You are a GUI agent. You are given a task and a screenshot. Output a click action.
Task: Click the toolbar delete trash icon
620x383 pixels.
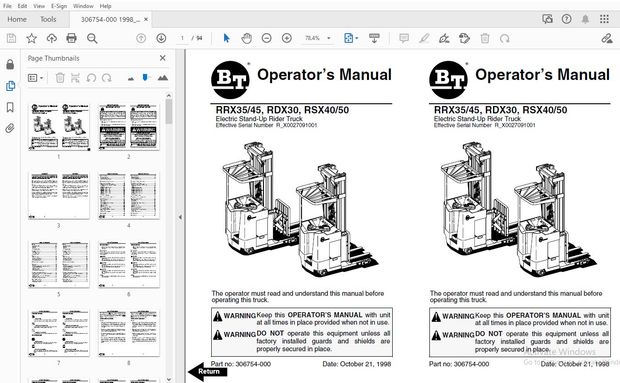pyautogui.click(x=485, y=38)
